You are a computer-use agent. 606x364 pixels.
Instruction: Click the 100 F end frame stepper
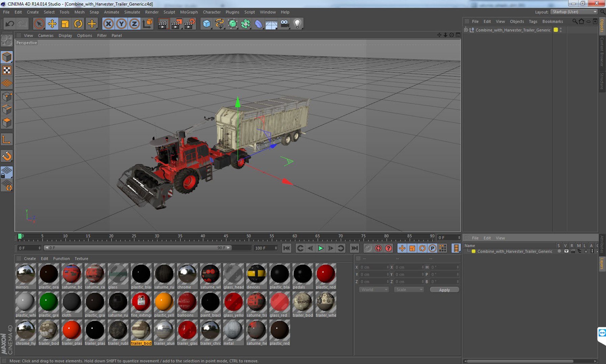click(x=276, y=248)
